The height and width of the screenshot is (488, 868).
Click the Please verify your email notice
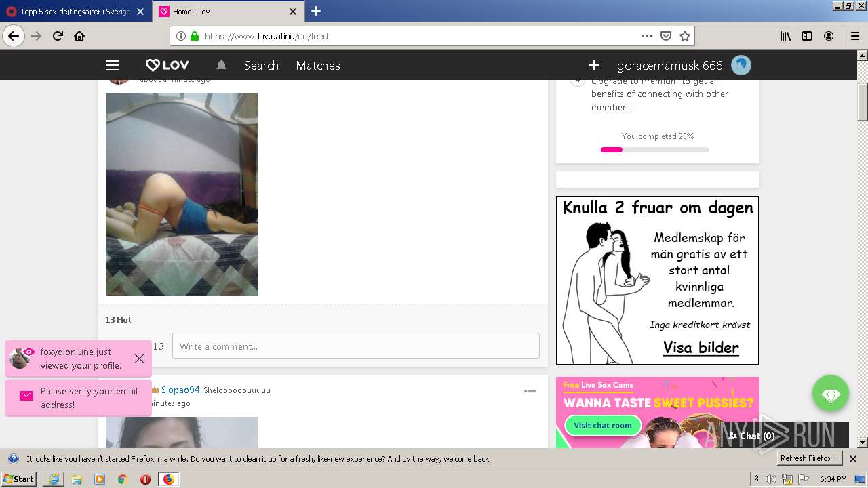[79, 398]
